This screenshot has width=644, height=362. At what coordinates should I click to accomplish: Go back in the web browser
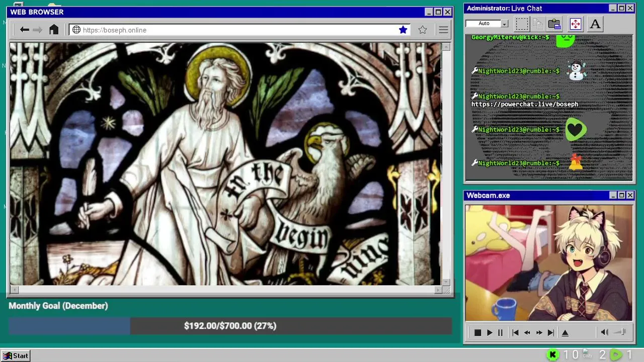[x=24, y=30]
